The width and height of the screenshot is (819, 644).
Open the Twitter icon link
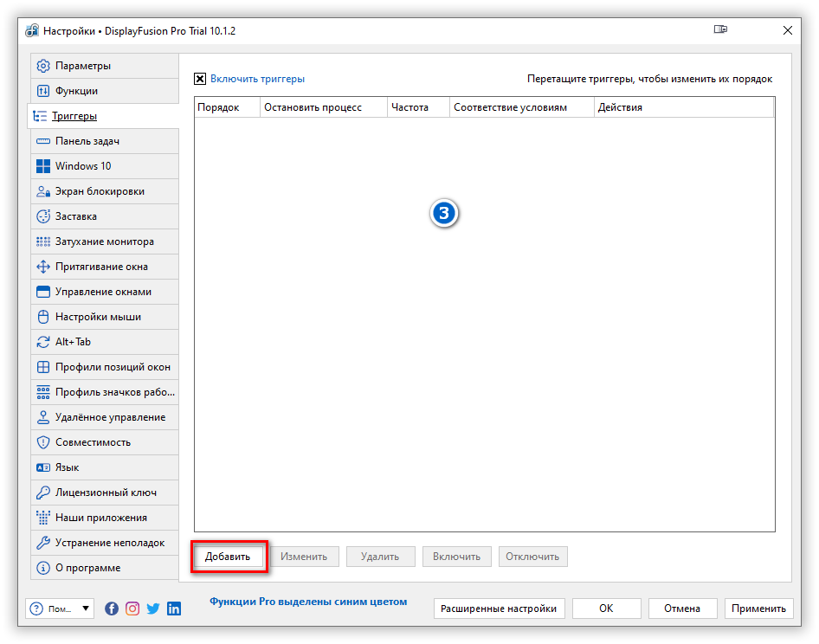[x=153, y=609]
